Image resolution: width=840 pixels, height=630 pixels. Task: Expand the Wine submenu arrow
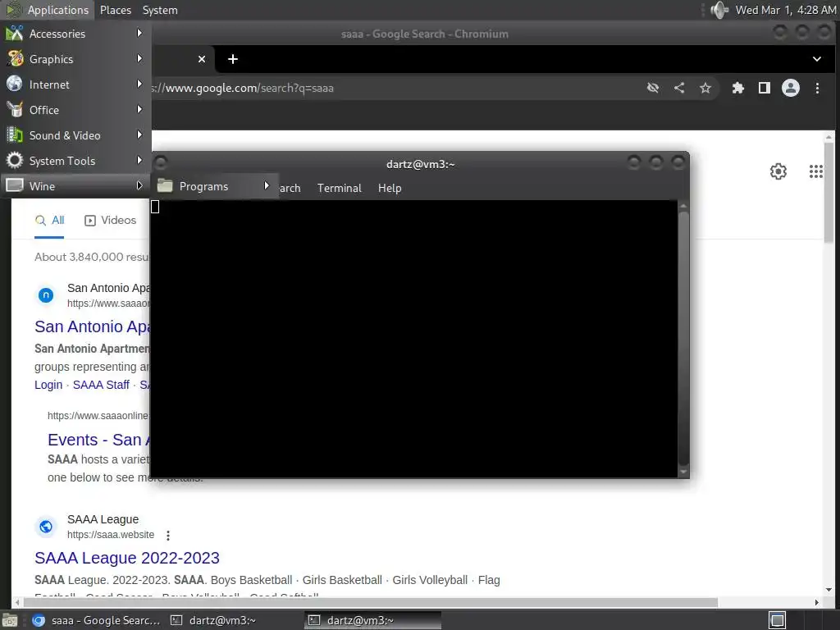[x=139, y=185]
